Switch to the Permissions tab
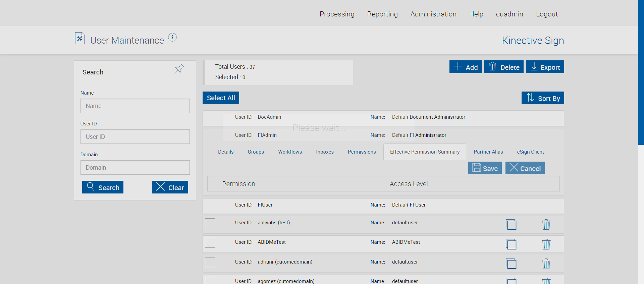Image resolution: width=644 pixels, height=284 pixels. [x=362, y=152]
